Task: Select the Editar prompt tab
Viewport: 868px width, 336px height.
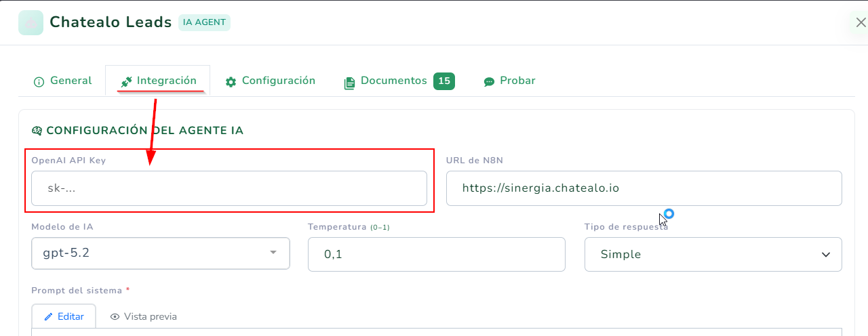Action: click(x=64, y=316)
